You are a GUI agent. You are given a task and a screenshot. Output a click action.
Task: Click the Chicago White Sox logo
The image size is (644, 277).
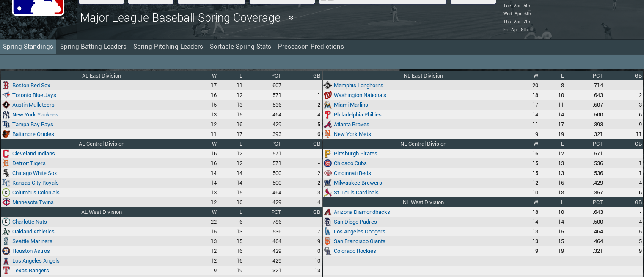click(6, 173)
